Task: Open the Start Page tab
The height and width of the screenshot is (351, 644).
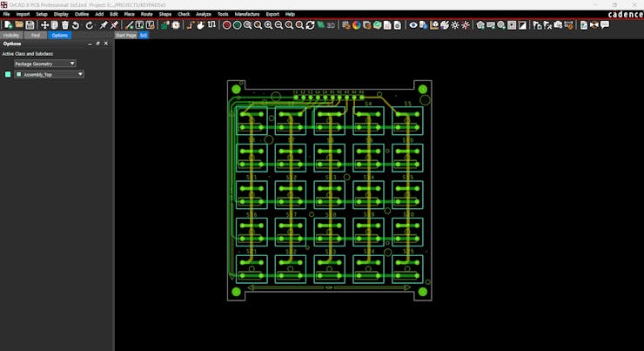Action: (125, 35)
